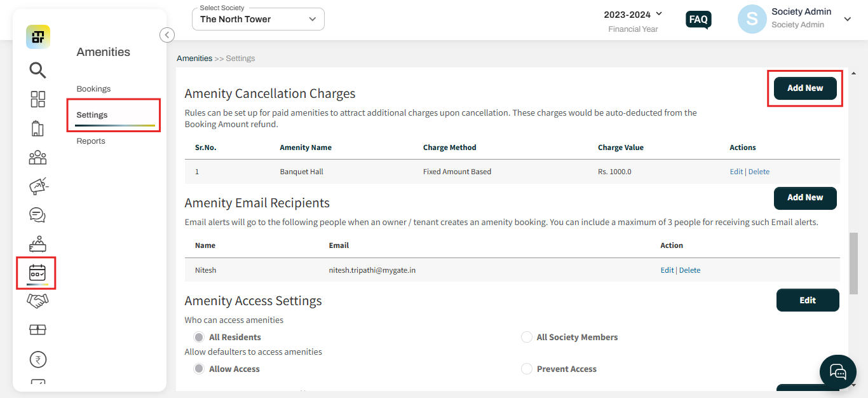
Task: Choose All Society Members access option
Action: point(527,337)
